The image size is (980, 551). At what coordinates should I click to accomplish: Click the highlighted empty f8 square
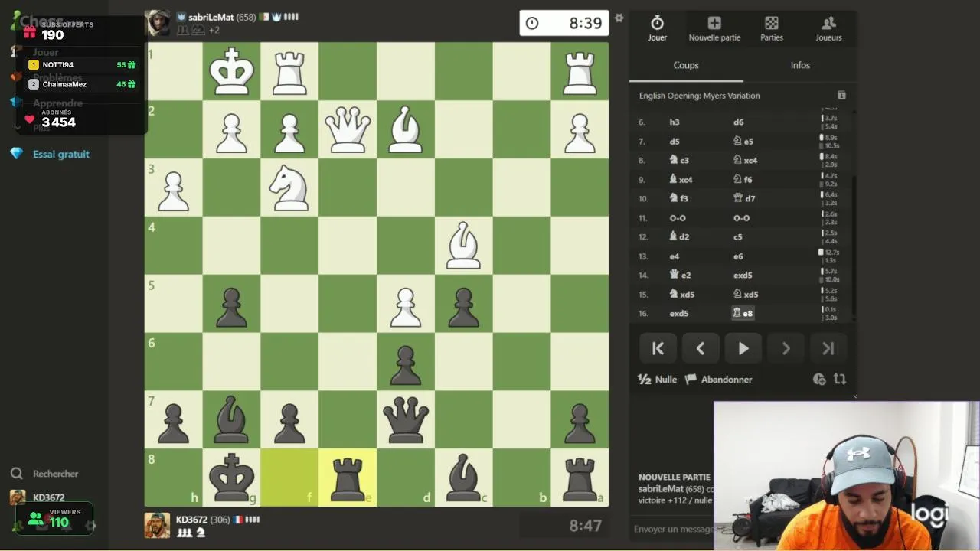[x=289, y=478]
